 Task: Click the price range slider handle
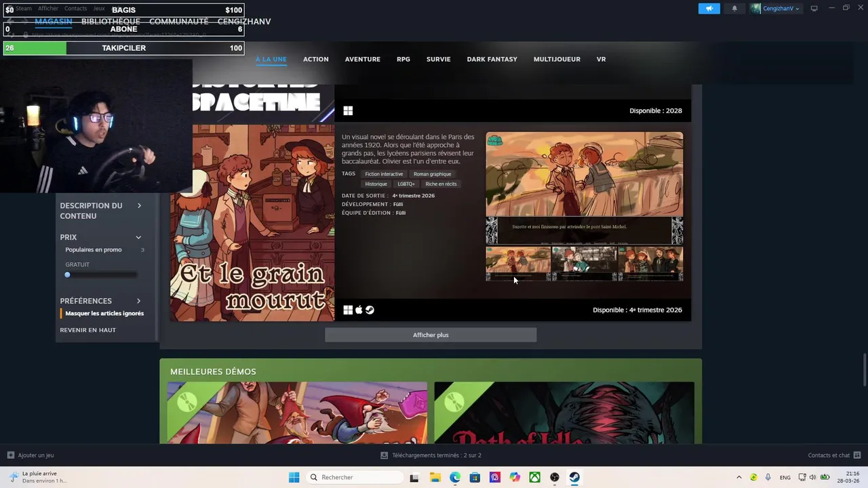pos(67,274)
